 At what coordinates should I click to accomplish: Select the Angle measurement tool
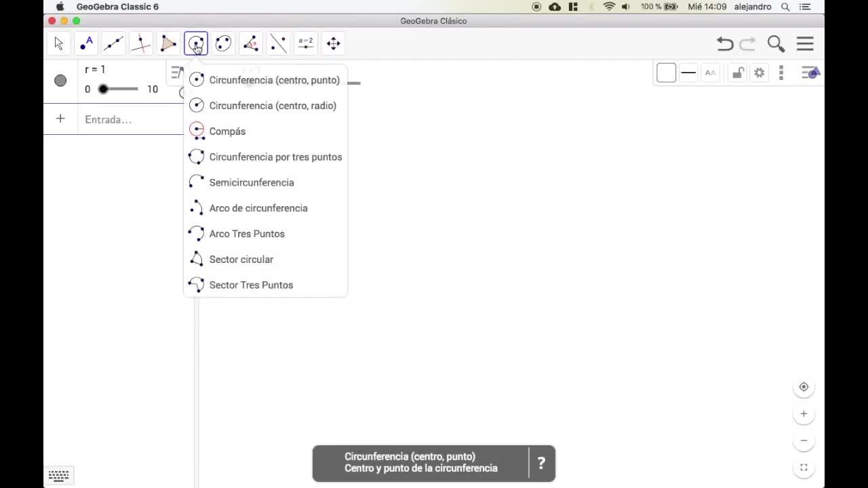tap(251, 43)
